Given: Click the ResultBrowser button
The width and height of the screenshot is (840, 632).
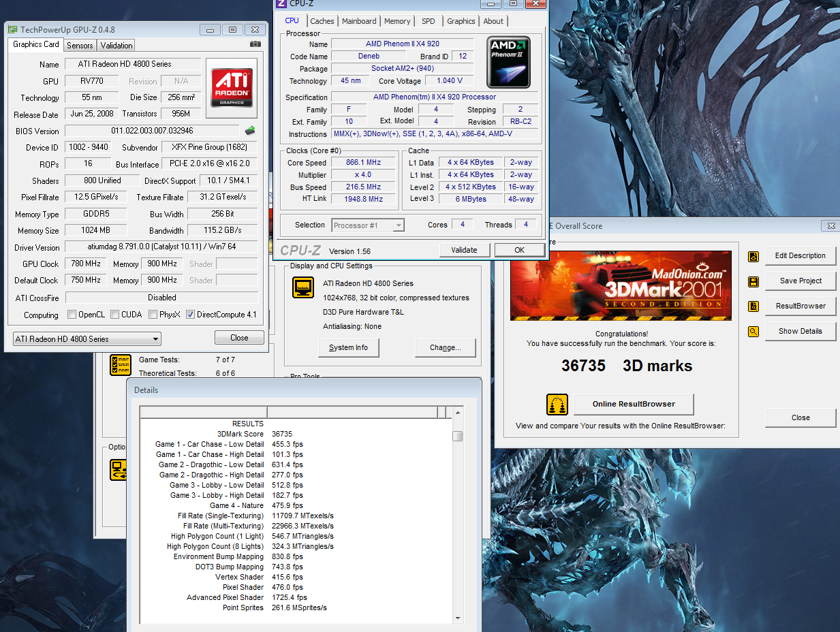Looking at the screenshot, I should (x=800, y=306).
